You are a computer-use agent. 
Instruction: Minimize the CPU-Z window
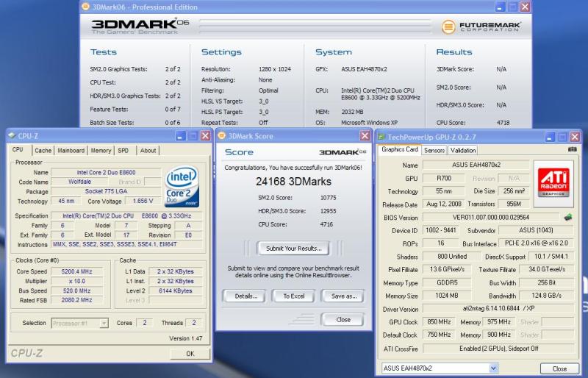coord(180,136)
